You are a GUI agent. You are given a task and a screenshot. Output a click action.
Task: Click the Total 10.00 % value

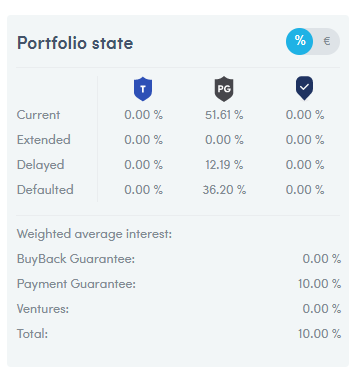click(319, 334)
